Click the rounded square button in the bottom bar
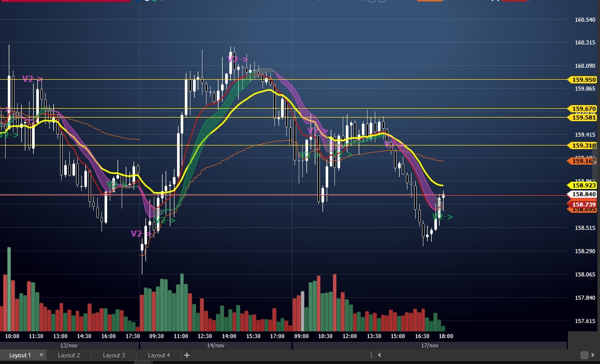The height and width of the screenshot is (364, 600). 584,355
